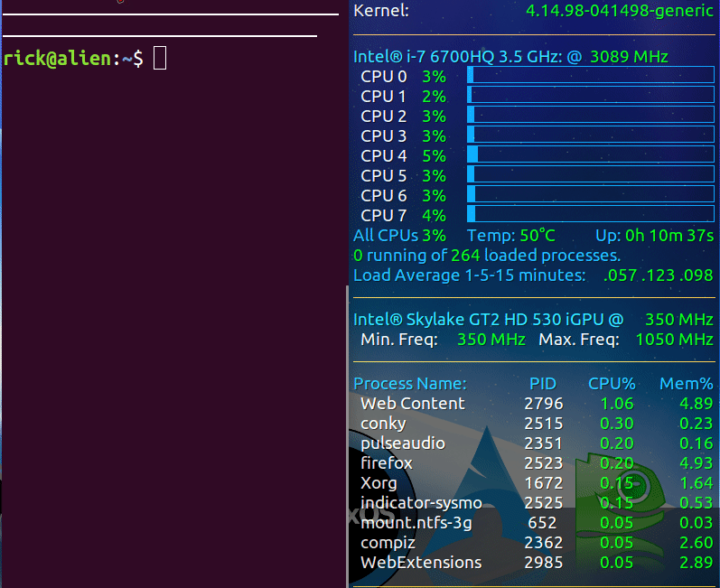Click the indicator-sysmo process name
The height and width of the screenshot is (588, 720).
421,503
